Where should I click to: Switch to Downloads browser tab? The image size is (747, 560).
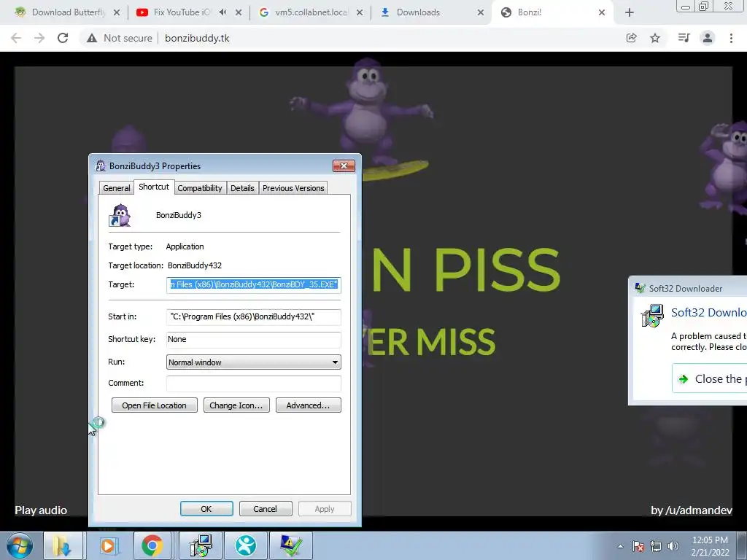418,12
